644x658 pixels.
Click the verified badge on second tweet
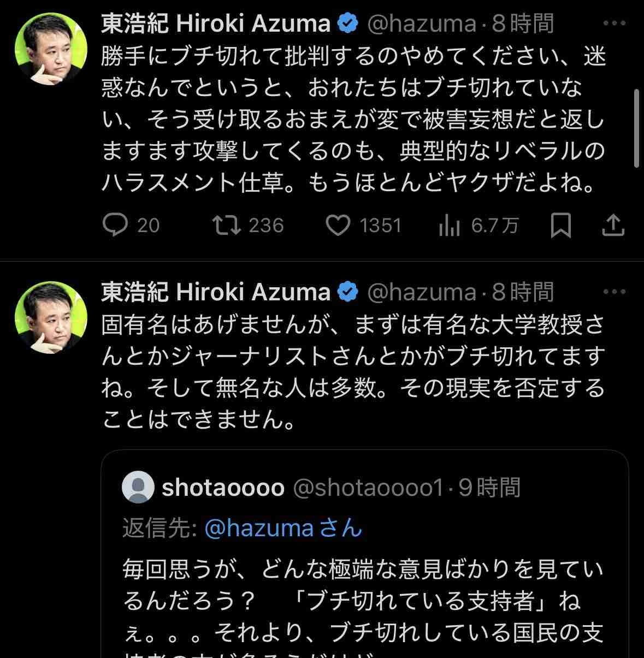coord(348,292)
